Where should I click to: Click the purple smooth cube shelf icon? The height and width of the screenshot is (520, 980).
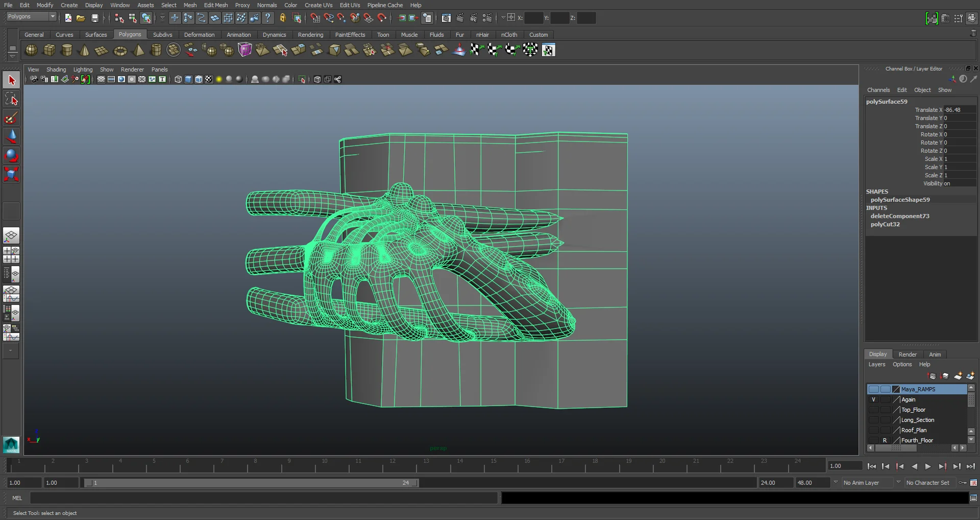tap(245, 50)
